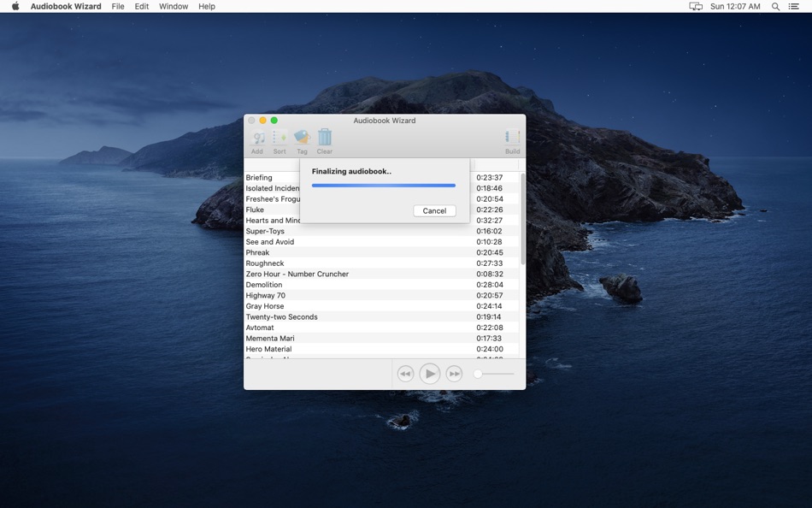Click the screen mirroring display icon
The image size is (812, 508).
(696, 6)
